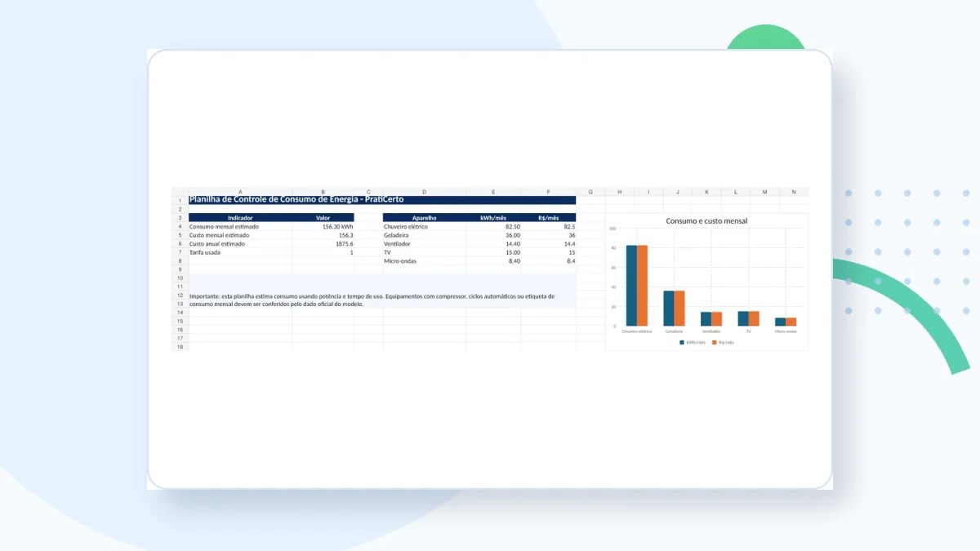This screenshot has width=980, height=551.
Task: Select the 'Custo anual estimado' cell
Action: point(240,244)
